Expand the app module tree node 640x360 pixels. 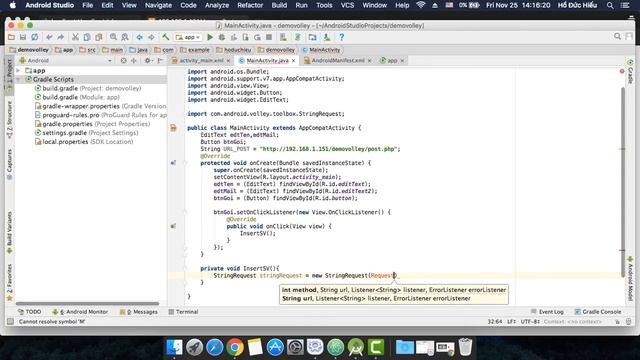[18, 71]
